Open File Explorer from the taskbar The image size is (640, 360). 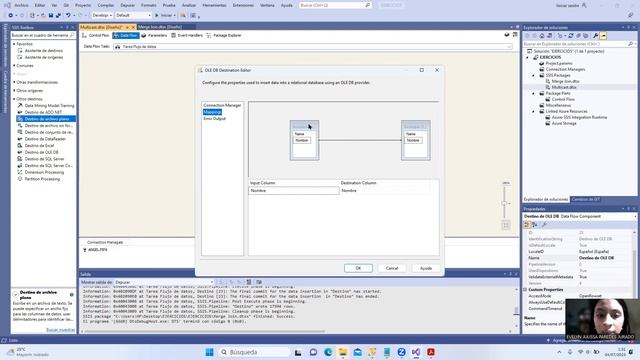(343, 352)
